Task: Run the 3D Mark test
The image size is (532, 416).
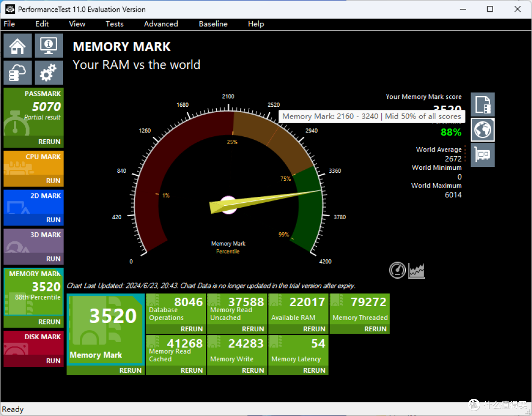Action: click(53, 258)
